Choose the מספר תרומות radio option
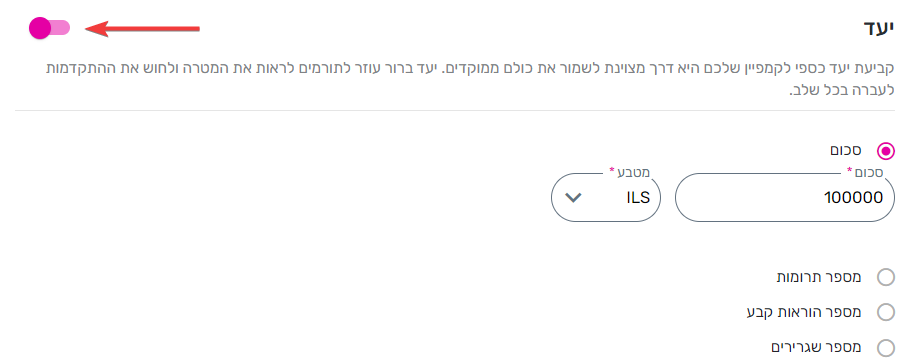Viewport: 913px width, 361px height. tap(886, 277)
